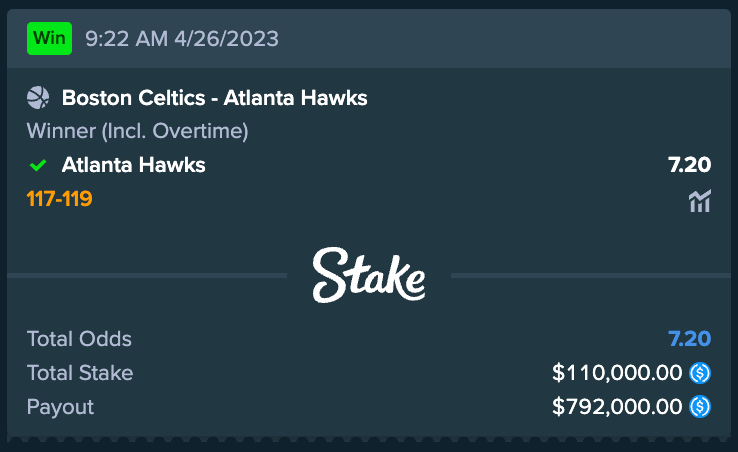
Task: Click the $110,000.00 stake amount
Action: click(x=617, y=373)
